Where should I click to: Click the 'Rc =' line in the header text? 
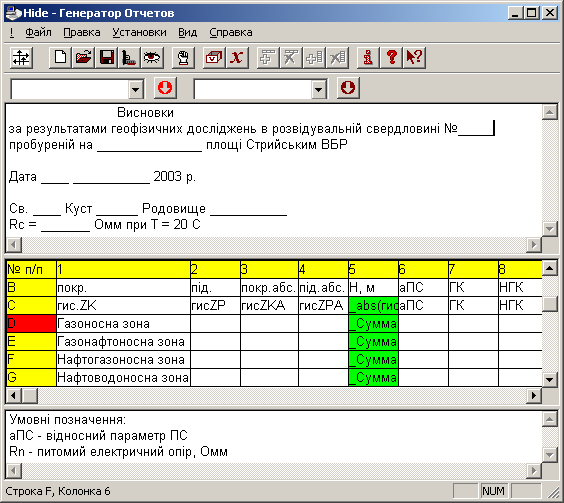tap(104, 225)
